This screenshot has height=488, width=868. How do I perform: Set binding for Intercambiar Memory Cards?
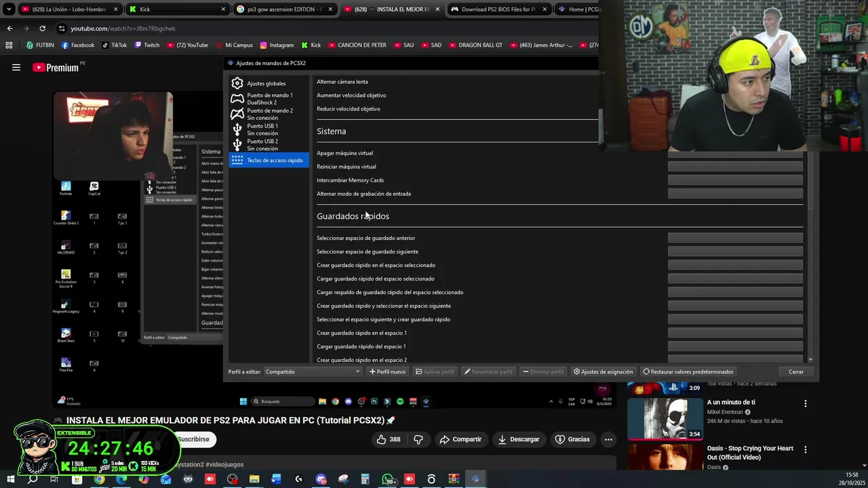[x=735, y=180]
